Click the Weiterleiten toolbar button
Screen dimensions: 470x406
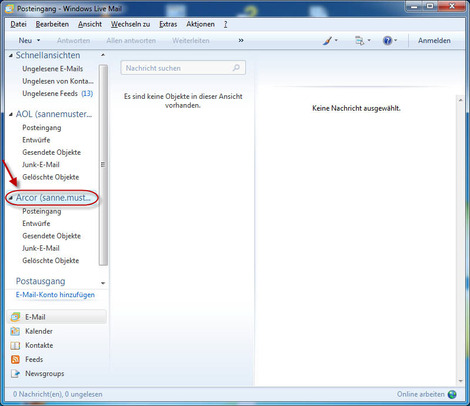point(191,41)
